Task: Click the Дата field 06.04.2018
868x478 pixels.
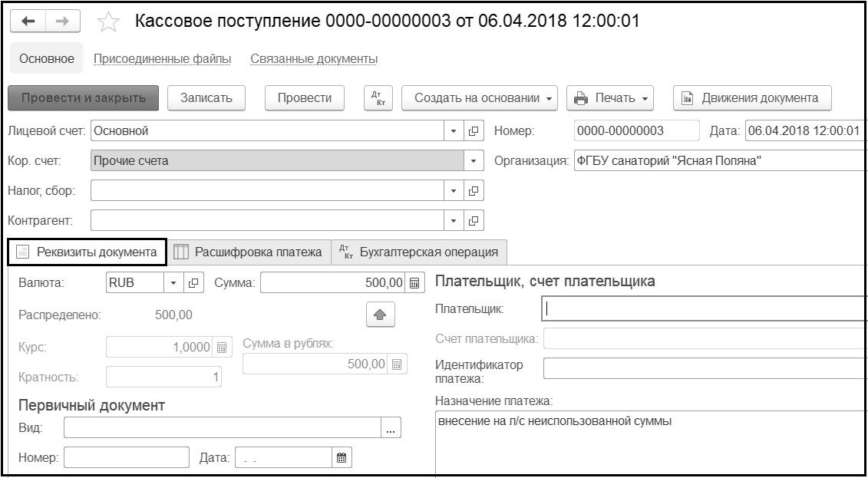Action: [x=805, y=131]
